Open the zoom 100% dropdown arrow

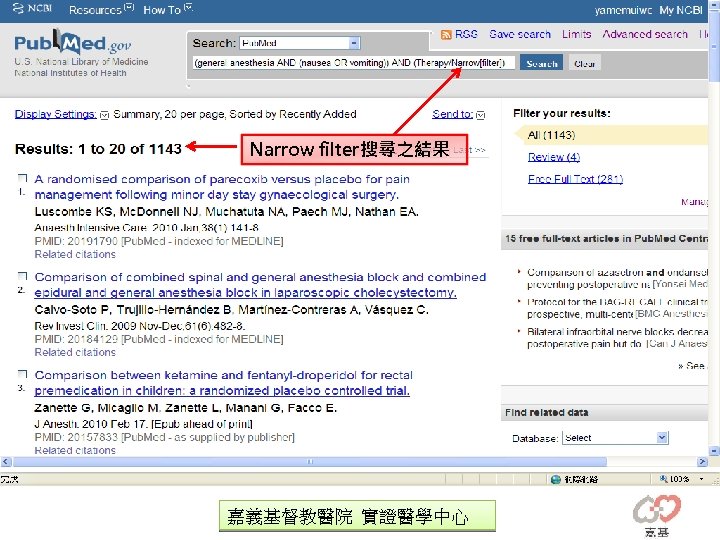coord(702,479)
